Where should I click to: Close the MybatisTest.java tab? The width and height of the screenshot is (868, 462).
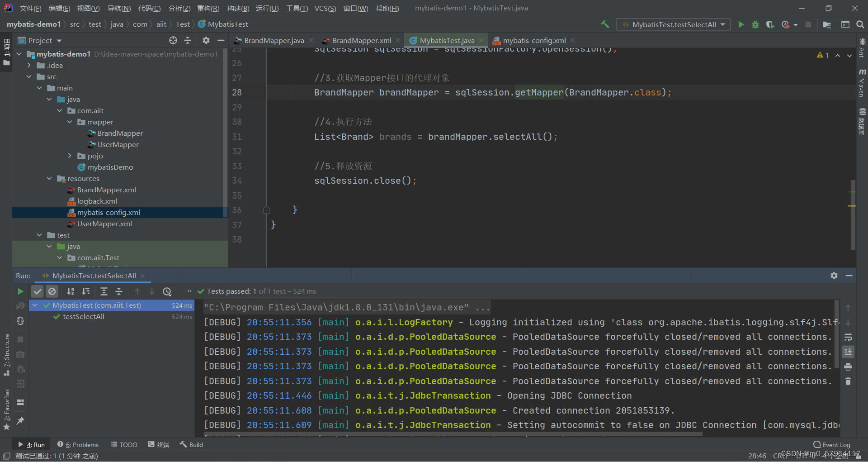pos(481,40)
